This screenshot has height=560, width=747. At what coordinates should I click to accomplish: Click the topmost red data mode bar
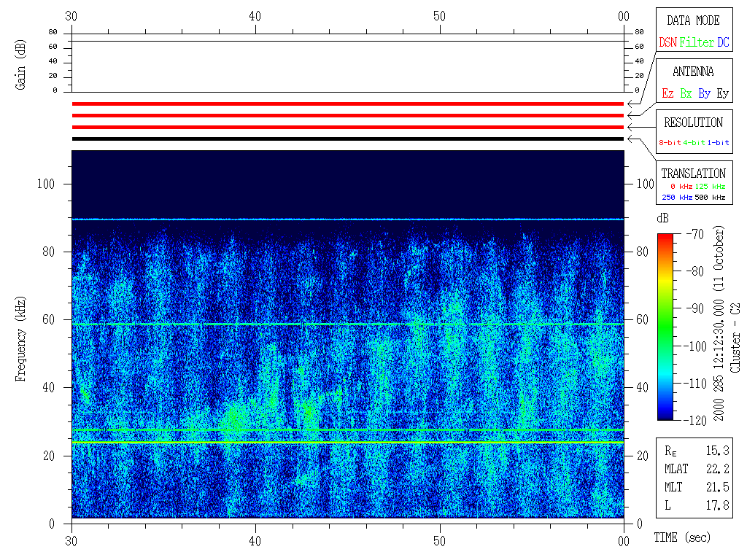[x=347, y=104]
